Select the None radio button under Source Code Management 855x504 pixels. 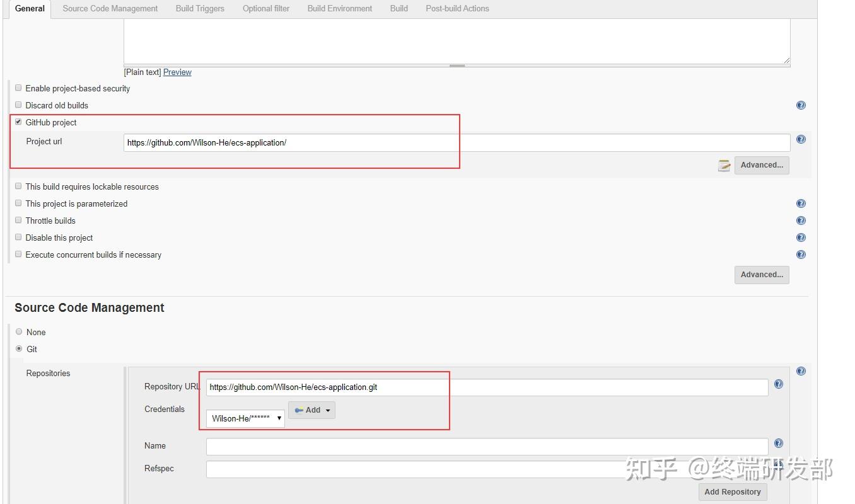pos(19,331)
